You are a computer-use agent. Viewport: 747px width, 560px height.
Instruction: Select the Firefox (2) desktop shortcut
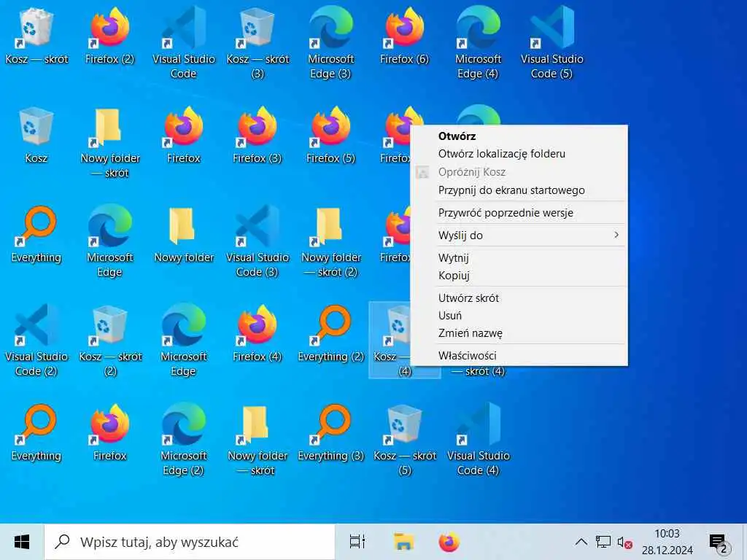[x=110, y=36]
